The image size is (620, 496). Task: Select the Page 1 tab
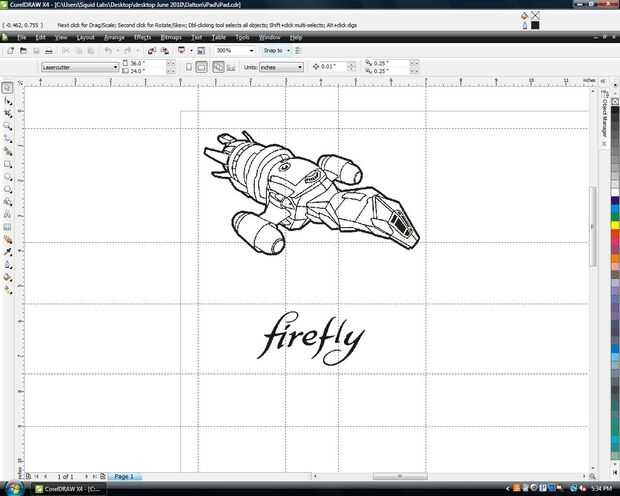tap(124, 477)
